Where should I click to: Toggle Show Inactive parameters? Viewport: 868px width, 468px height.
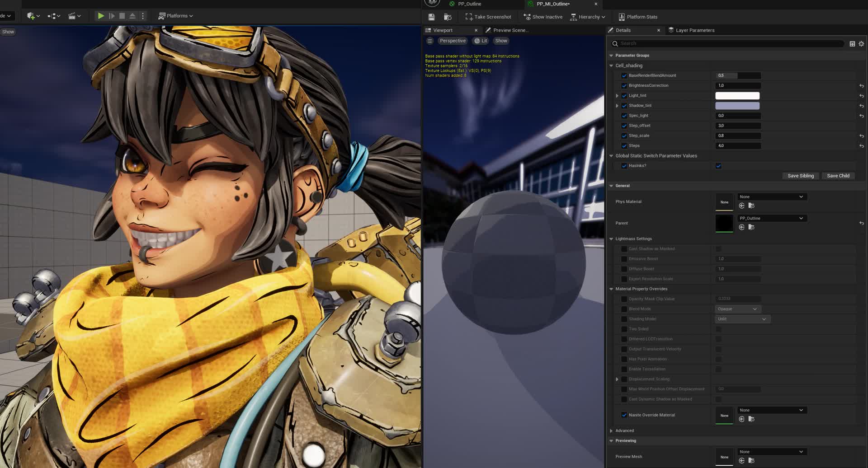pyautogui.click(x=542, y=17)
